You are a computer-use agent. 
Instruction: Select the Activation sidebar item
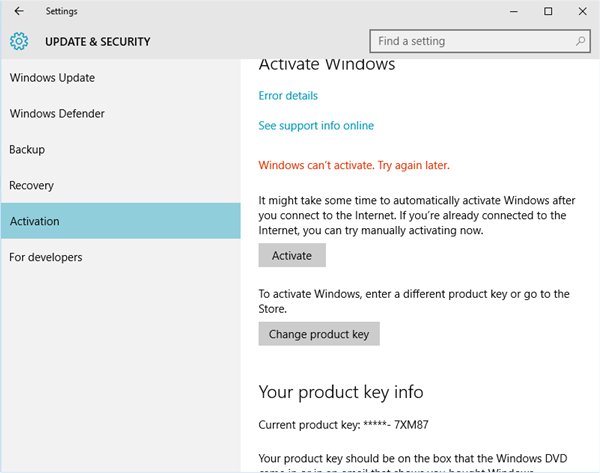point(34,221)
